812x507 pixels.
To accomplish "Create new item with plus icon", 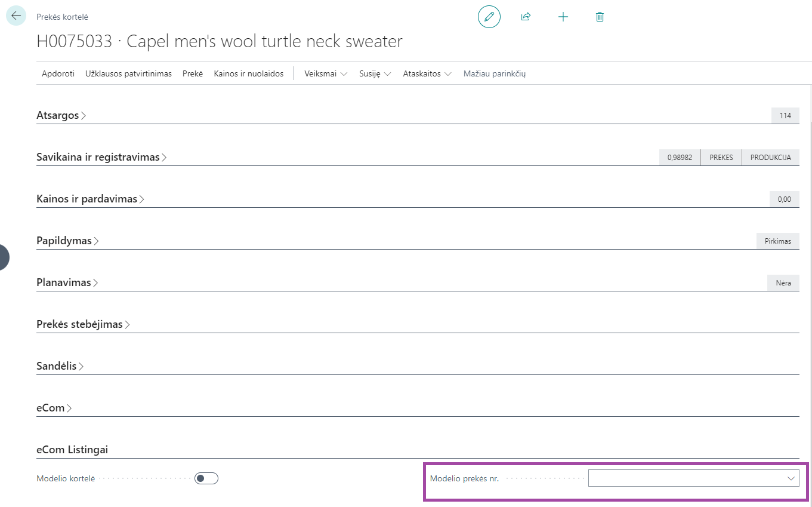I will [563, 17].
